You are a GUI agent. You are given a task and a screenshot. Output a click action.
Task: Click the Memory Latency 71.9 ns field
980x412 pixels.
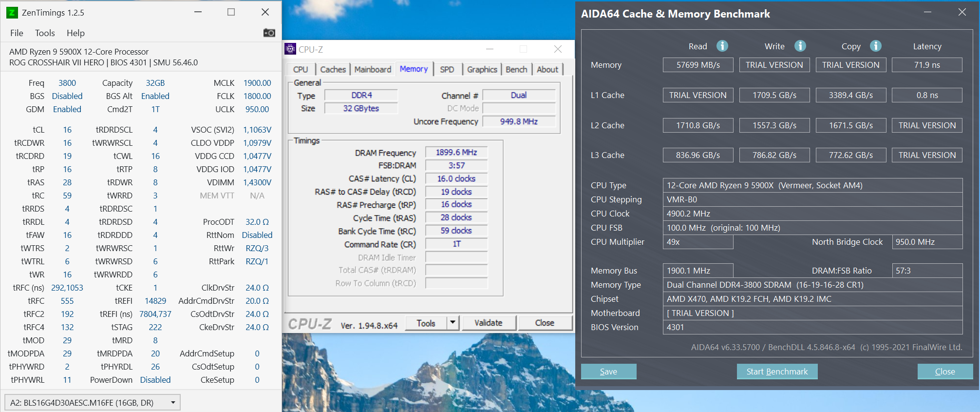(927, 65)
